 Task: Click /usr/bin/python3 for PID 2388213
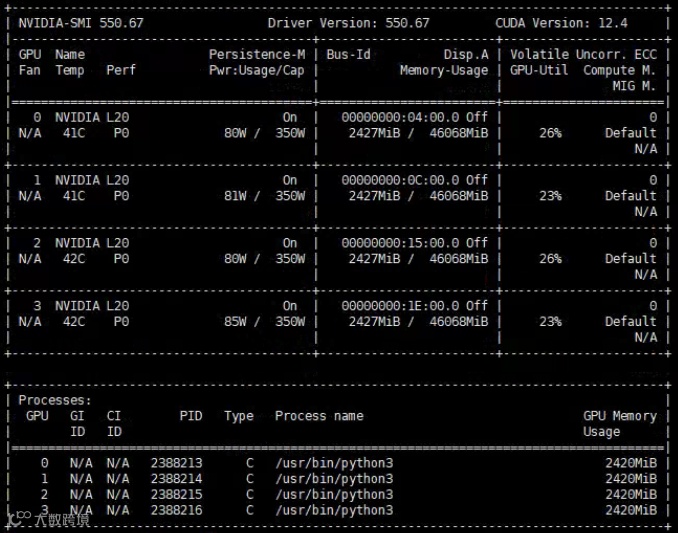pyautogui.click(x=334, y=463)
